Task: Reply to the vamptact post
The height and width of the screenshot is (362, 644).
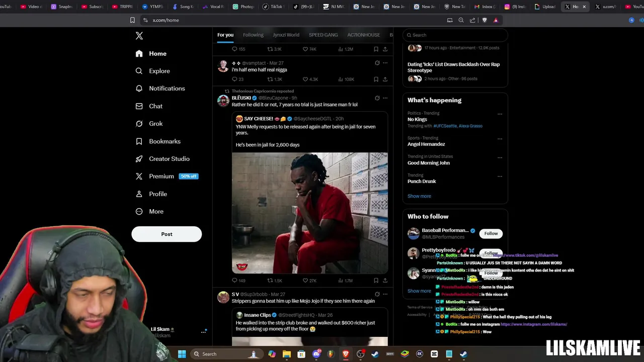Action: (x=237, y=79)
